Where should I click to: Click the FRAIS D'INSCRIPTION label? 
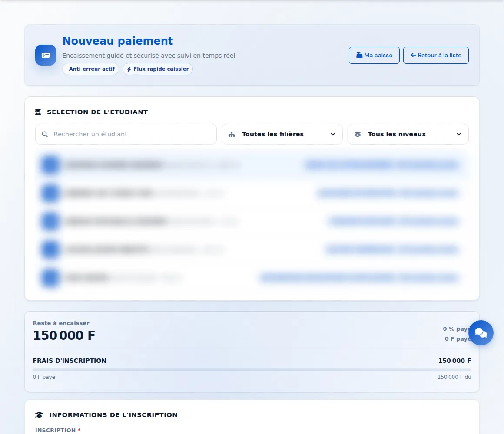click(x=70, y=361)
